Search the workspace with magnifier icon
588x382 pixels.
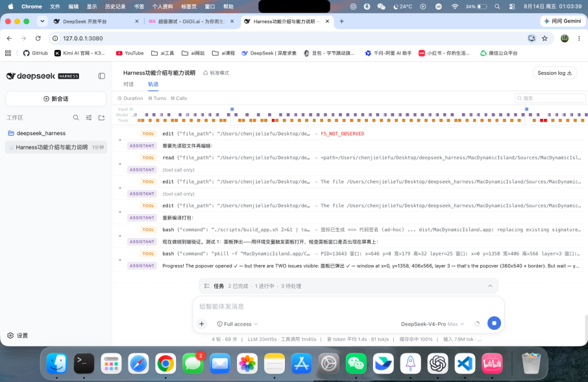tap(76, 118)
